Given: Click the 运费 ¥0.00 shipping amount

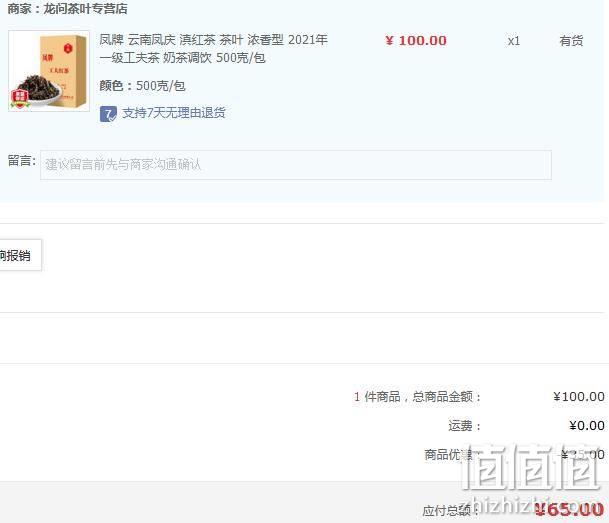Looking at the screenshot, I should tap(587, 425).
